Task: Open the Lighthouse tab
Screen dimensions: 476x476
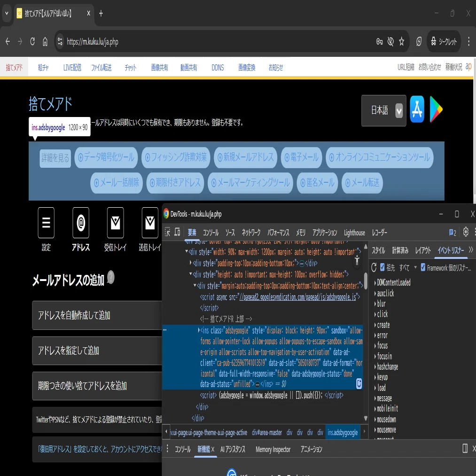Action: click(354, 233)
